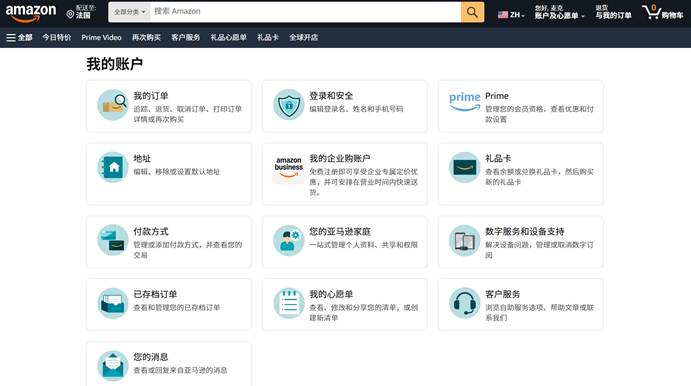691x386 pixels.
Task: Open the 全部 hamburger menu
Action: coord(19,37)
